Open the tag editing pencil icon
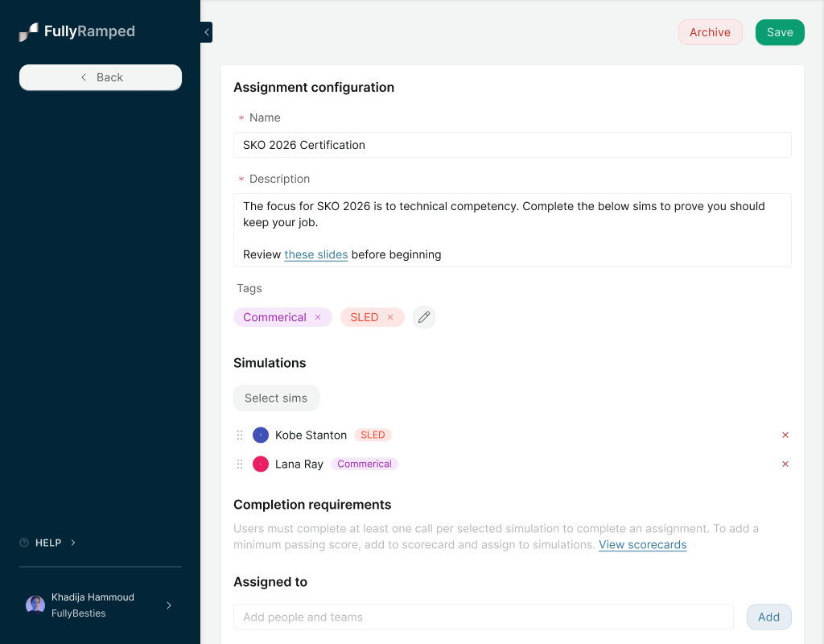Viewport: 824px width, 644px height. [x=424, y=317]
